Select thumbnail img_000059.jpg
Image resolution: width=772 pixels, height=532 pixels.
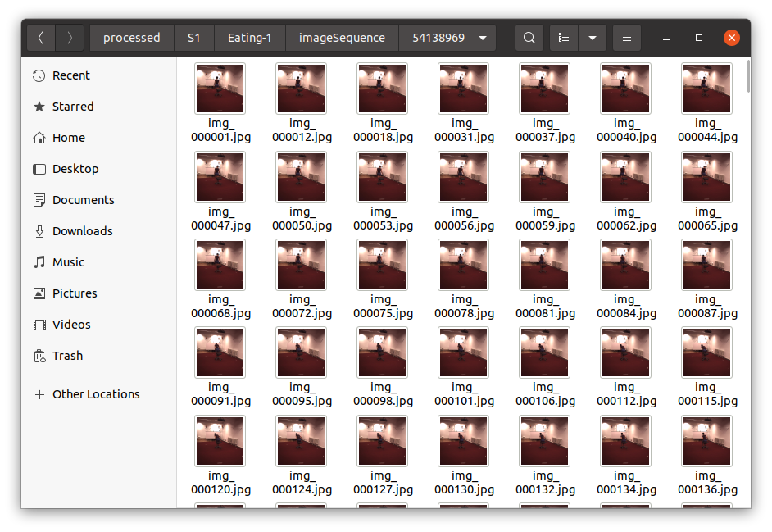tap(544, 177)
